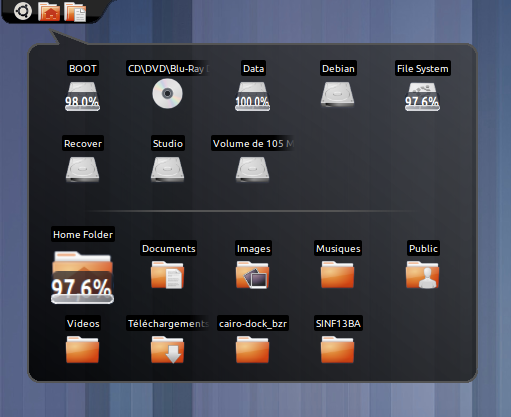Viewport: 511px width, 417px height.
Task: Click the home folder launcher in dock
Action: pos(49,12)
